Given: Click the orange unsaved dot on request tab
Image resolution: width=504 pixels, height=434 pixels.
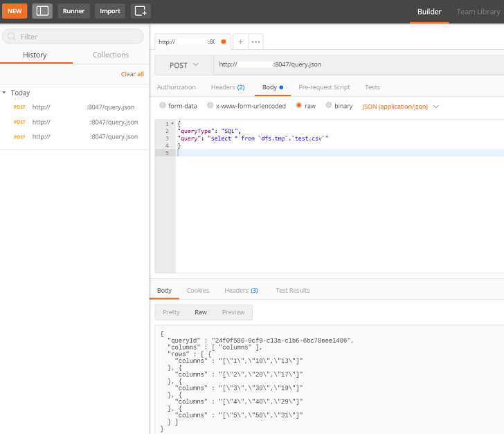Looking at the screenshot, I should click(223, 42).
